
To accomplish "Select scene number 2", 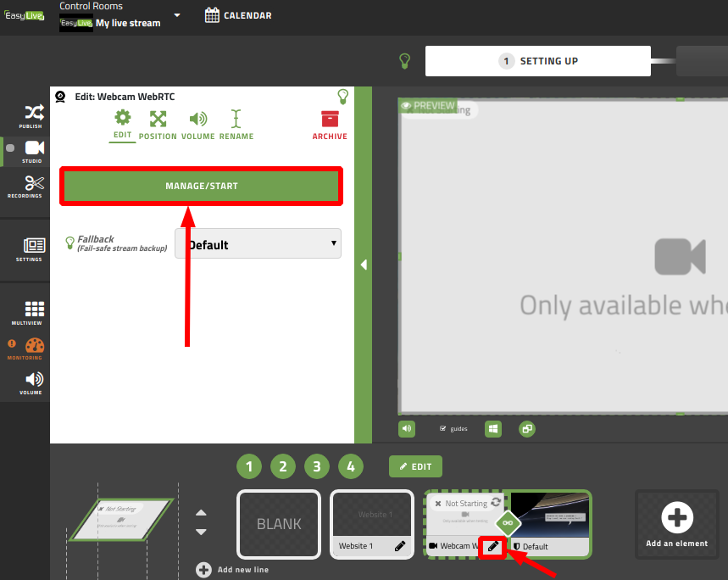I will [x=283, y=466].
